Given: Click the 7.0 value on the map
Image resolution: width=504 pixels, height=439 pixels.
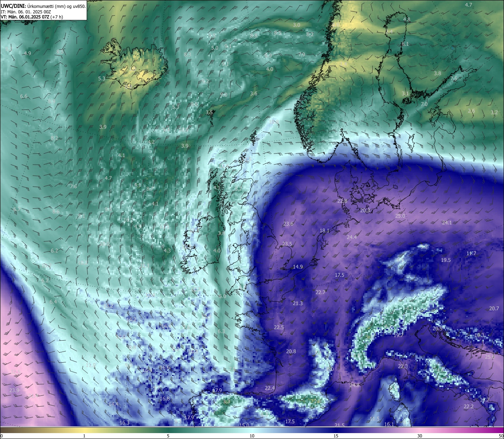Looking at the screenshot, I should point(424,104).
